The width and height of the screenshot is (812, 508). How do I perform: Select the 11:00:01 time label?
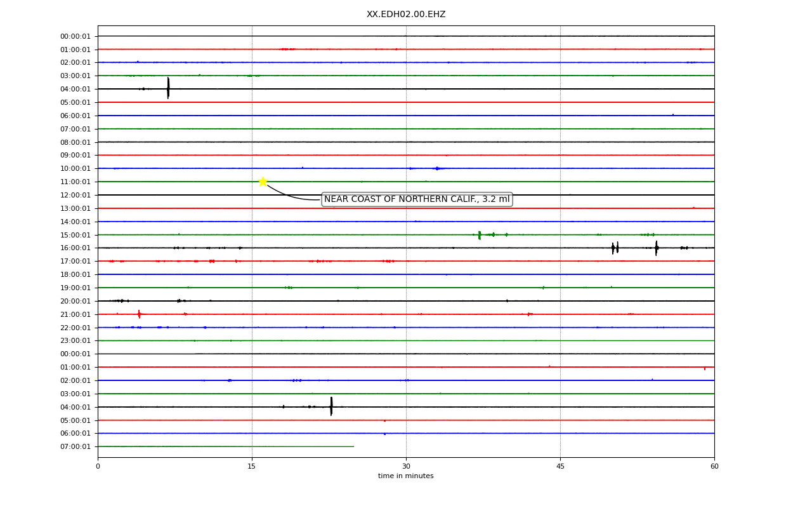pyautogui.click(x=75, y=182)
